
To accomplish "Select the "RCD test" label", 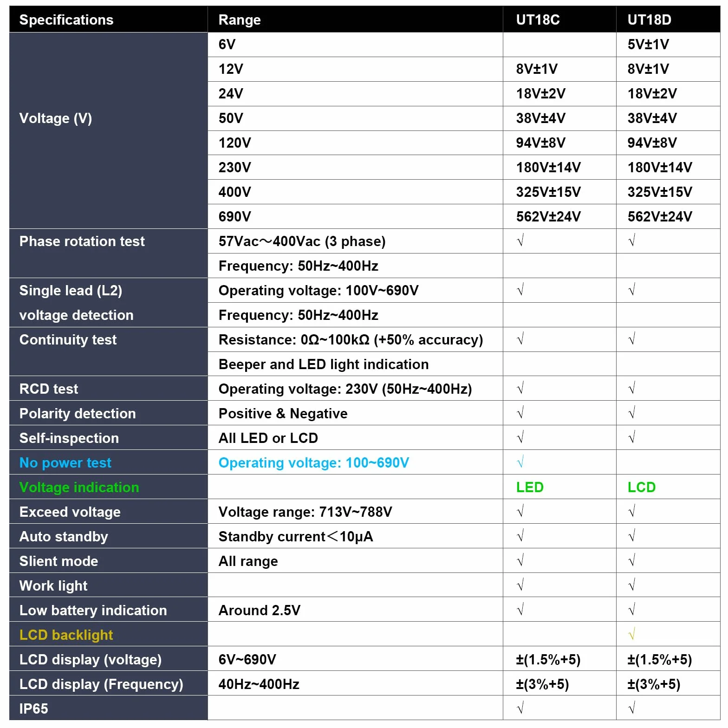I will 49,389.
